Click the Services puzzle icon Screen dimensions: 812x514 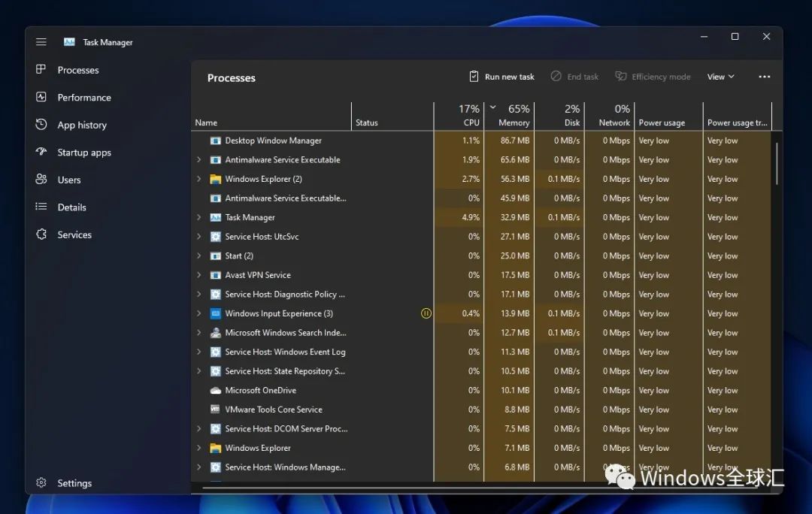pos(41,234)
